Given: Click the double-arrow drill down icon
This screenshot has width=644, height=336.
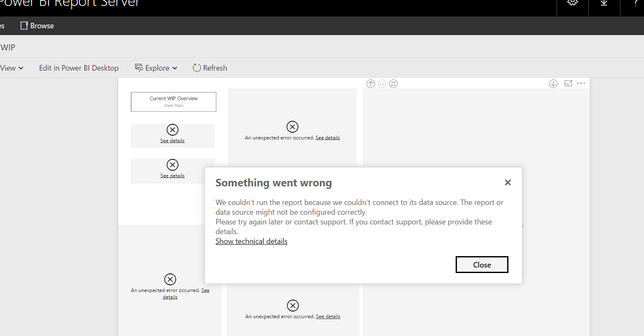Looking at the screenshot, I should pos(382,84).
